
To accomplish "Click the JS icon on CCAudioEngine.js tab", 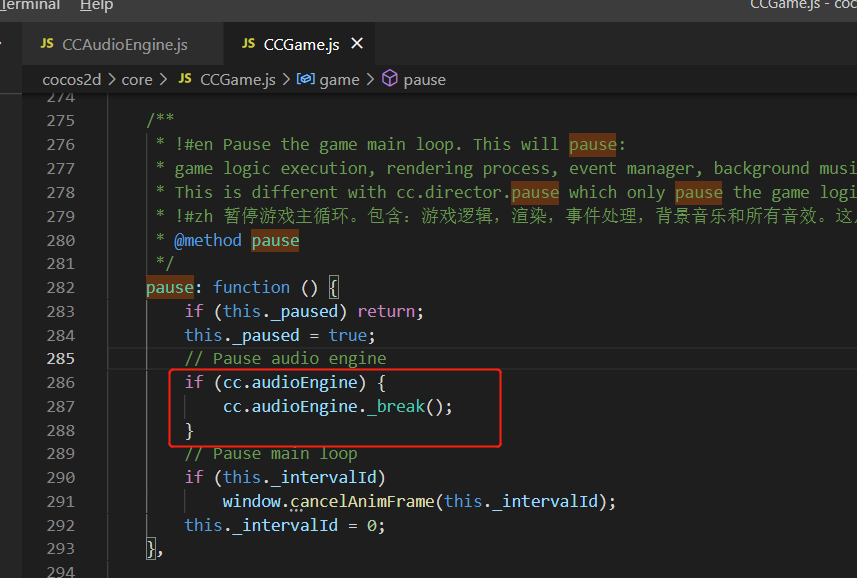I will tap(47, 44).
